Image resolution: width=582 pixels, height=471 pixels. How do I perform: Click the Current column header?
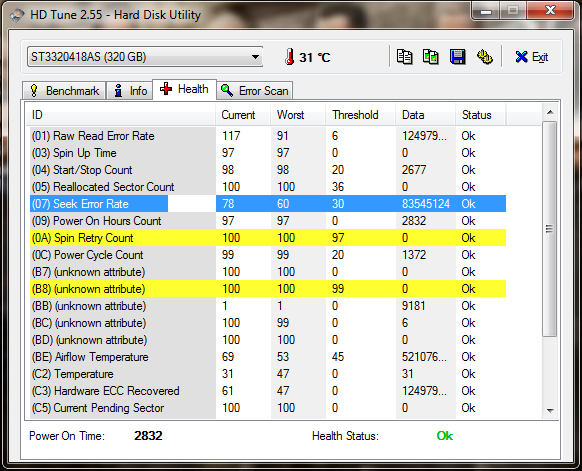243,115
